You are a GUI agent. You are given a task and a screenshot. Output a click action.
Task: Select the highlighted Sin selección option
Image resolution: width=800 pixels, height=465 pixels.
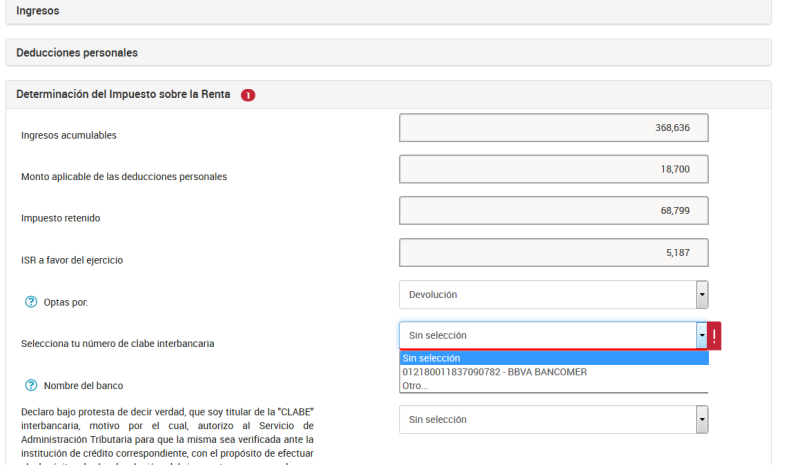point(554,358)
